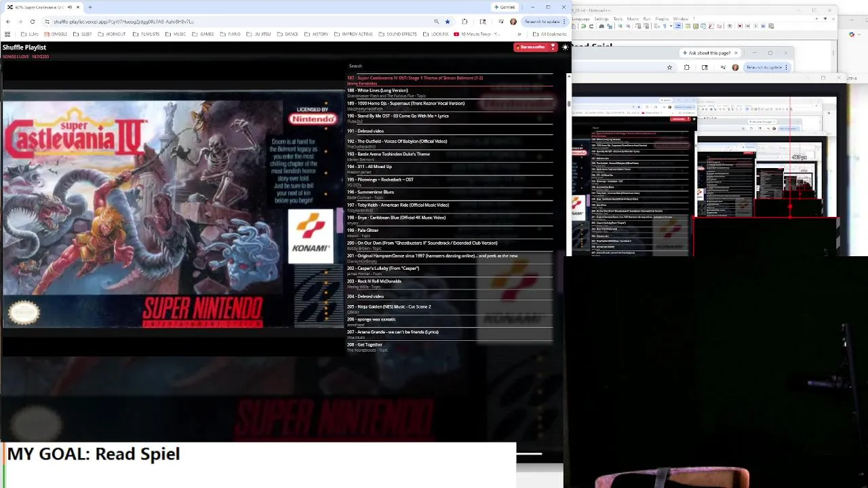The height and width of the screenshot is (488, 868).
Task: Click star icon in the background Chrome window
Action: 669,68
